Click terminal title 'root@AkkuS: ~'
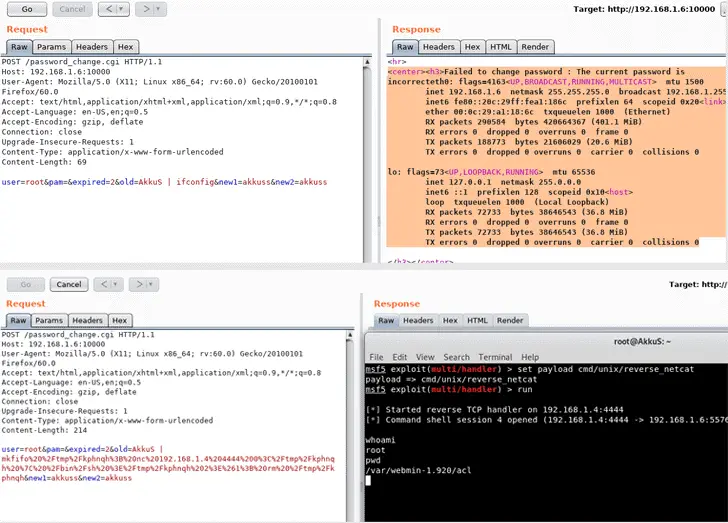This screenshot has height=523, width=728. 642,341
